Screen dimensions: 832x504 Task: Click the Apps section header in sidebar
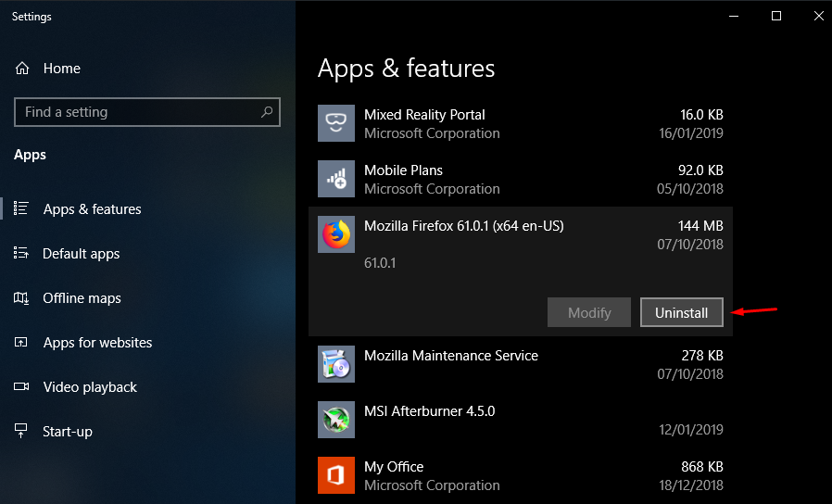click(x=30, y=155)
